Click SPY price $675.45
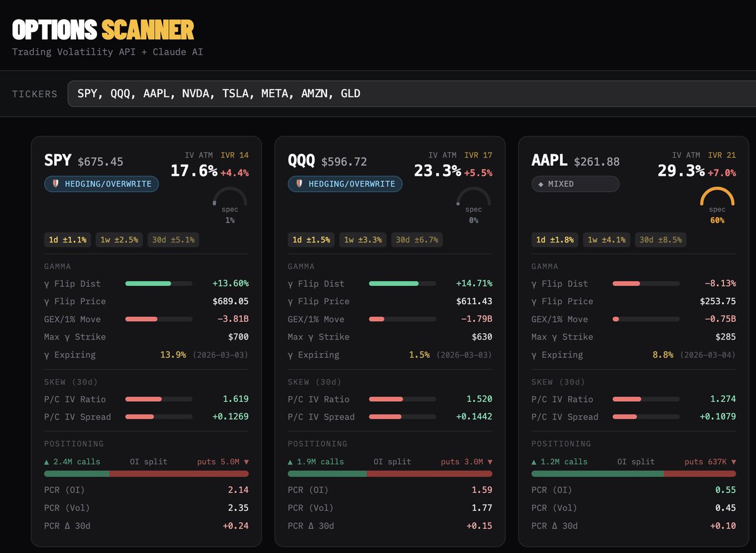 coord(100,162)
